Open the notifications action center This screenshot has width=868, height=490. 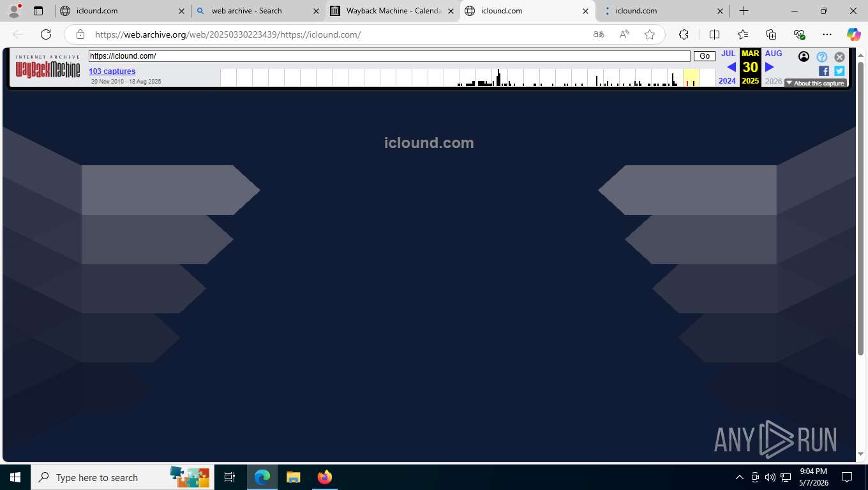[x=847, y=477]
